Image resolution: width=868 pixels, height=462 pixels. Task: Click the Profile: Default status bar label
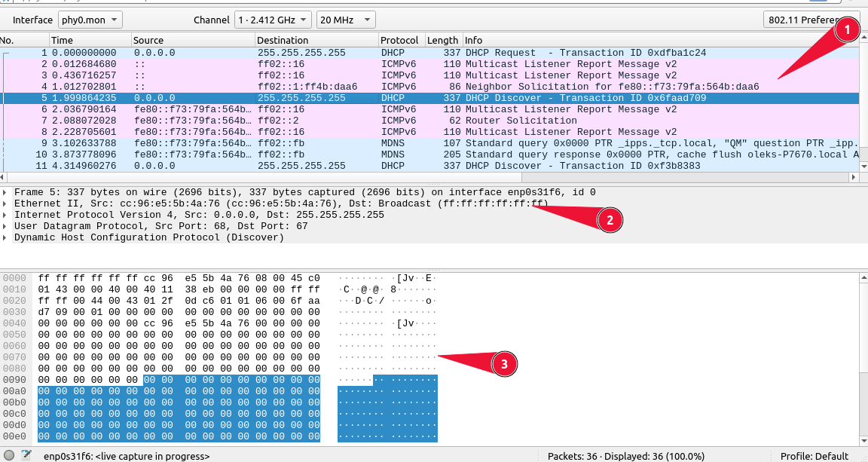point(815,456)
